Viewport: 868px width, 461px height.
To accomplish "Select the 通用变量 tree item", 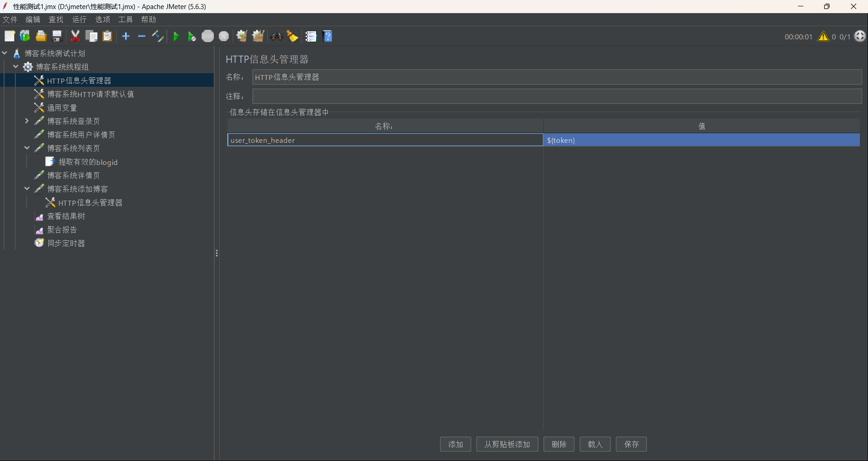I will coord(62,108).
